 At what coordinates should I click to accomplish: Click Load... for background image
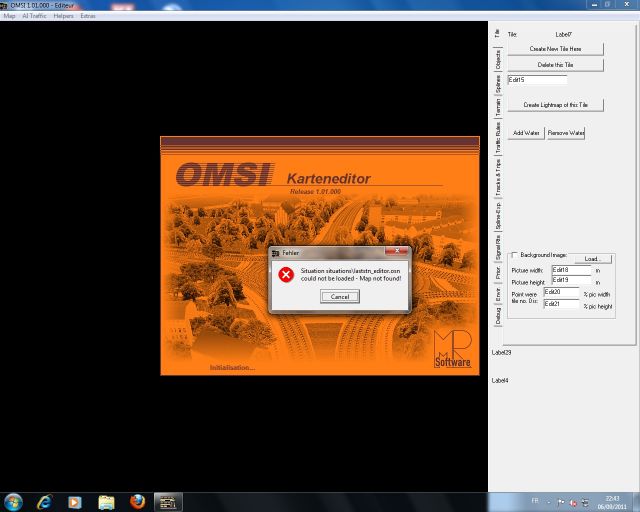[x=593, y=259]
